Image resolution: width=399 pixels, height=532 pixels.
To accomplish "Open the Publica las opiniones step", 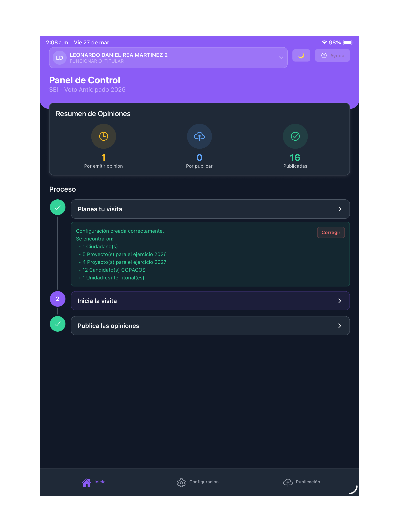I will tap(210, 326).
